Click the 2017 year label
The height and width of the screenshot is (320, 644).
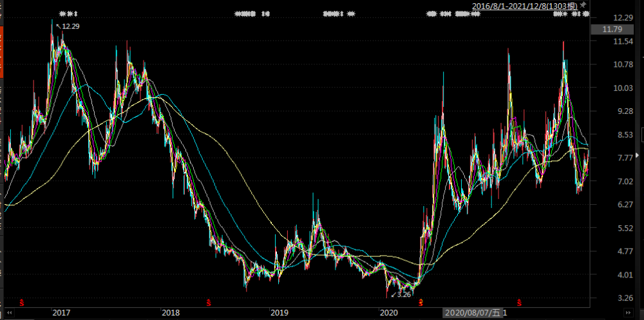[x=61, y=313]
